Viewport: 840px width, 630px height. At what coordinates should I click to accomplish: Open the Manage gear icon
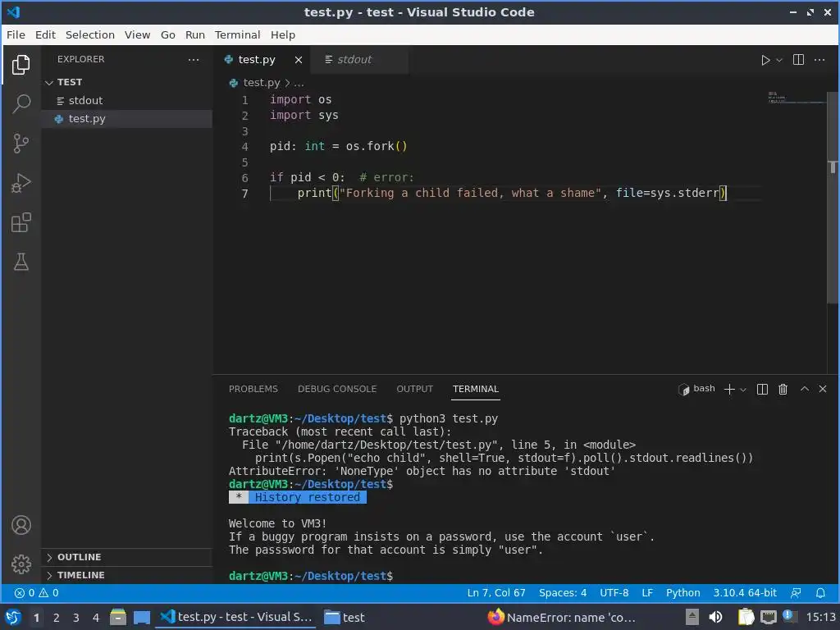[x=21, y=564]
